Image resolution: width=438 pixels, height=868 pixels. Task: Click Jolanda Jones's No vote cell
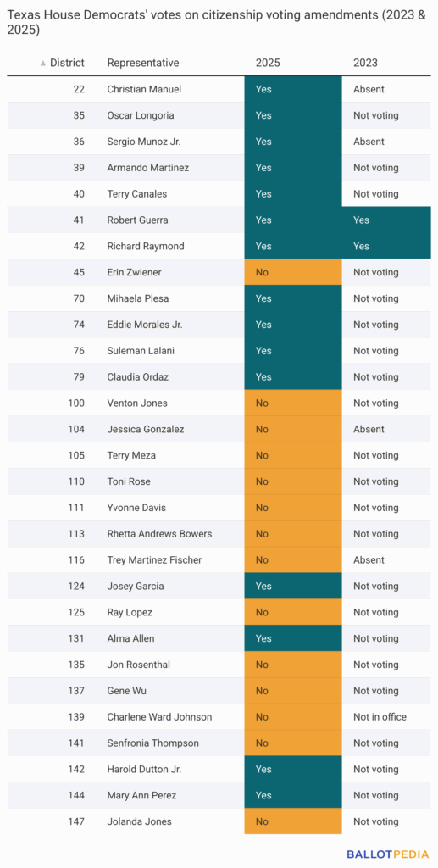[293, 821]
